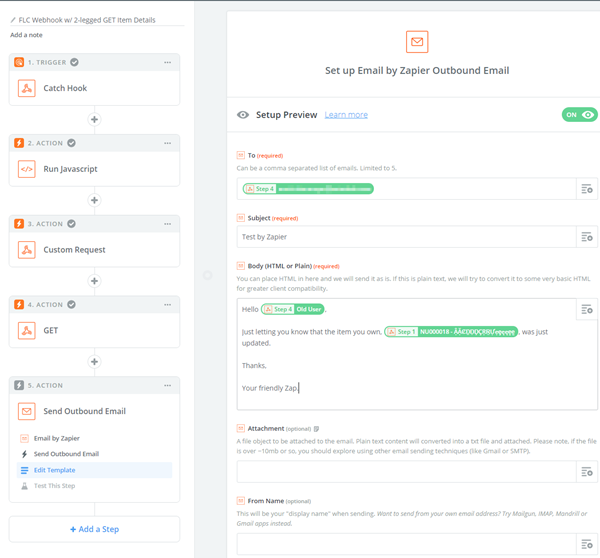Select the Send Outbound Email step title
600x558 pixels.
pyautogui.click(x=85, y=411)
